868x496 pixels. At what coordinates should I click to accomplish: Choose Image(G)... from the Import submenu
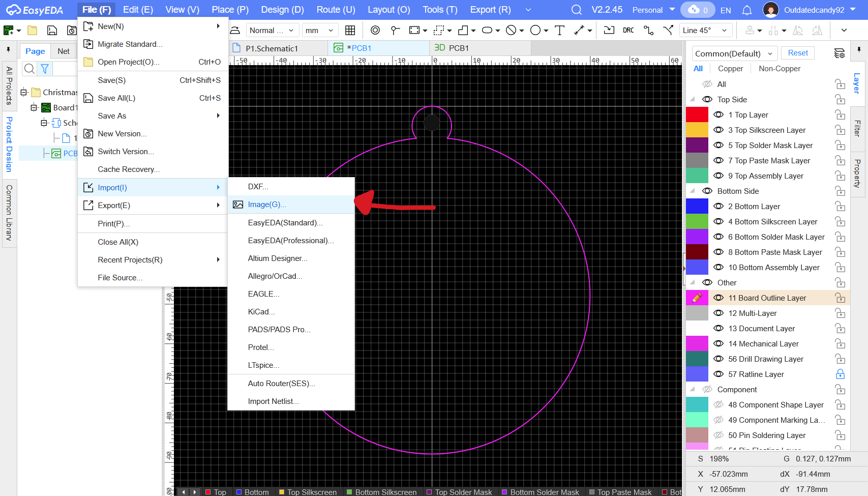267,205
